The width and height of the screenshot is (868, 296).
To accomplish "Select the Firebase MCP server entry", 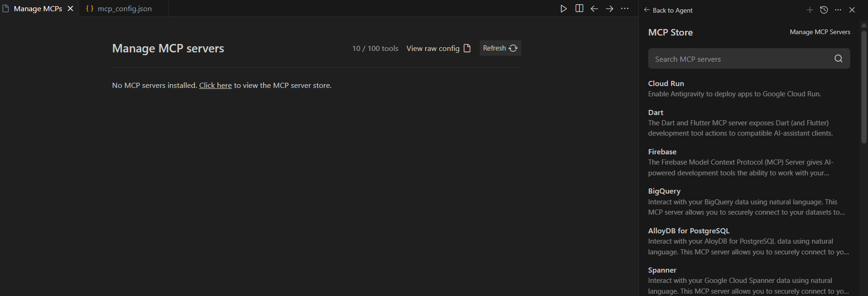I will point(662,152).
